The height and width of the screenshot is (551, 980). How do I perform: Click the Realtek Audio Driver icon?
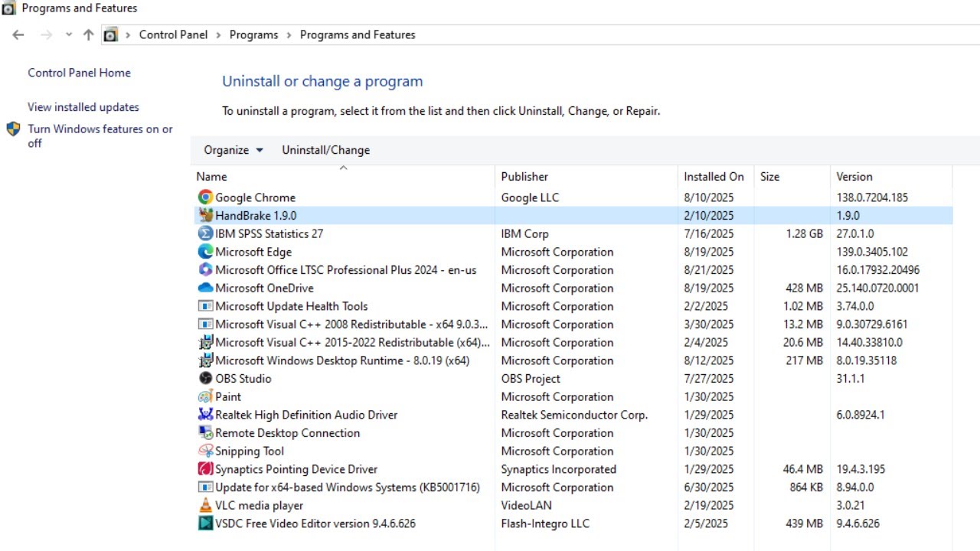coord(205,415)
